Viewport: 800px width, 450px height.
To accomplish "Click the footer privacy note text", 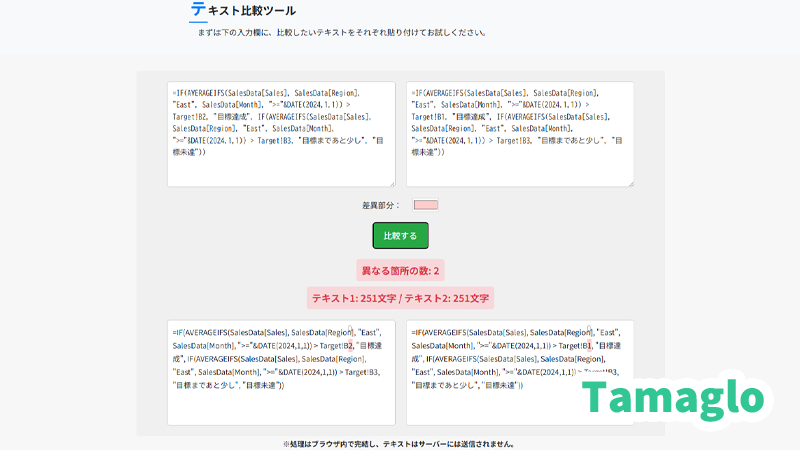I will coord(400,444).
